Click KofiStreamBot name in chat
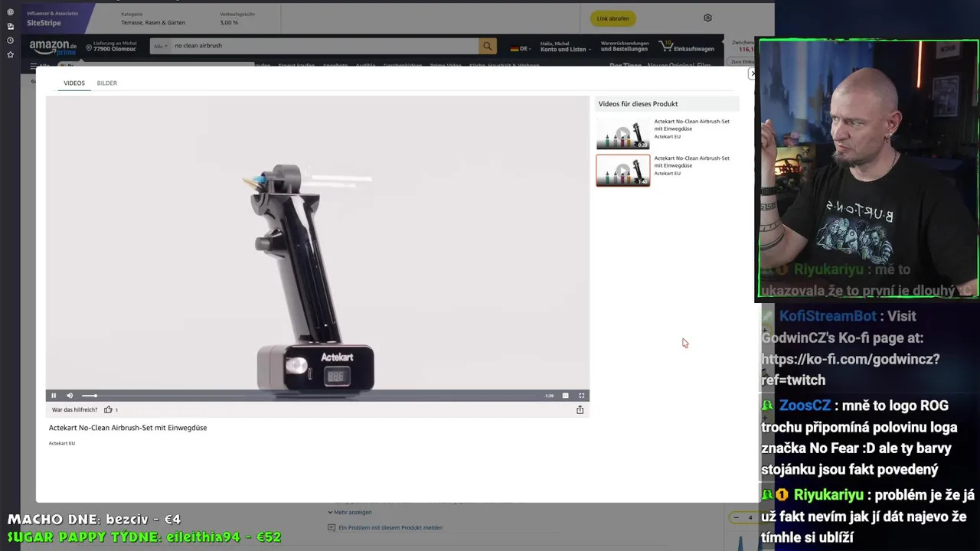Image resolution: width=980 pixels, height=551 pixels. pyautogui.click(x=828, y=316)
